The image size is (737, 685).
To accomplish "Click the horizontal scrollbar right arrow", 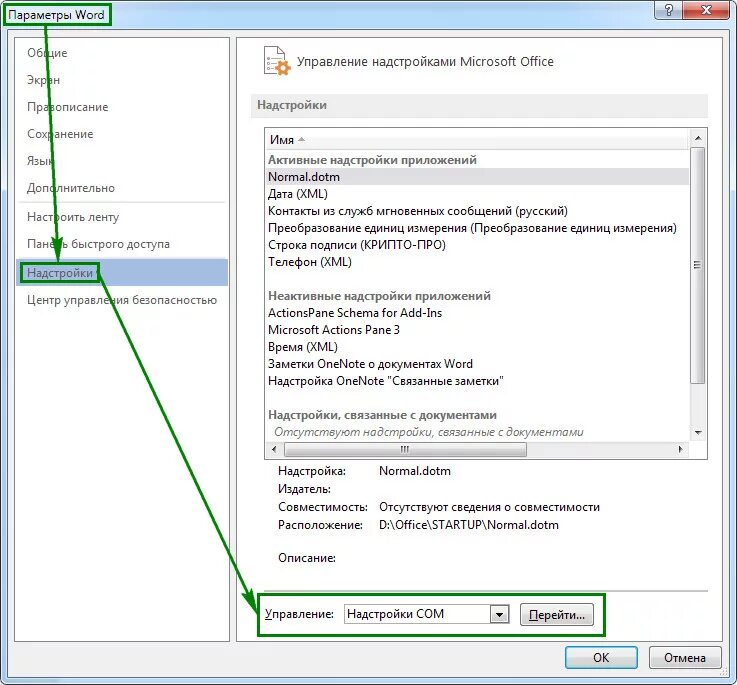I will [681, 449].
